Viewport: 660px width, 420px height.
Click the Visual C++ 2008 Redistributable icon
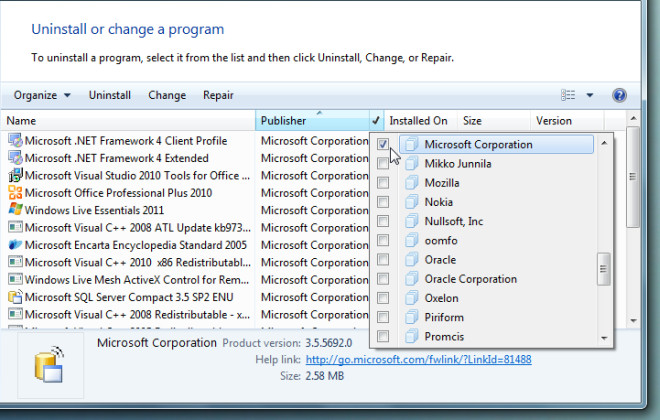tap(15, 314)
